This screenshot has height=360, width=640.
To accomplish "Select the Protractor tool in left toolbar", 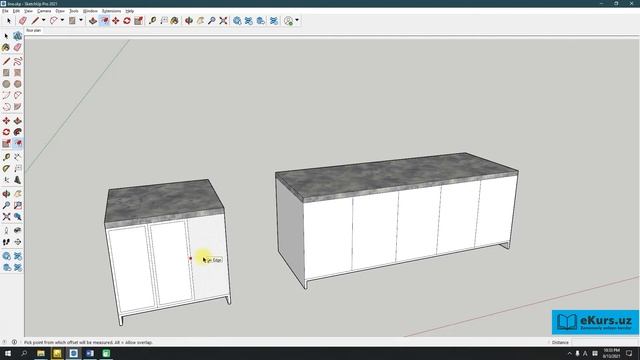I will [6, 169].
